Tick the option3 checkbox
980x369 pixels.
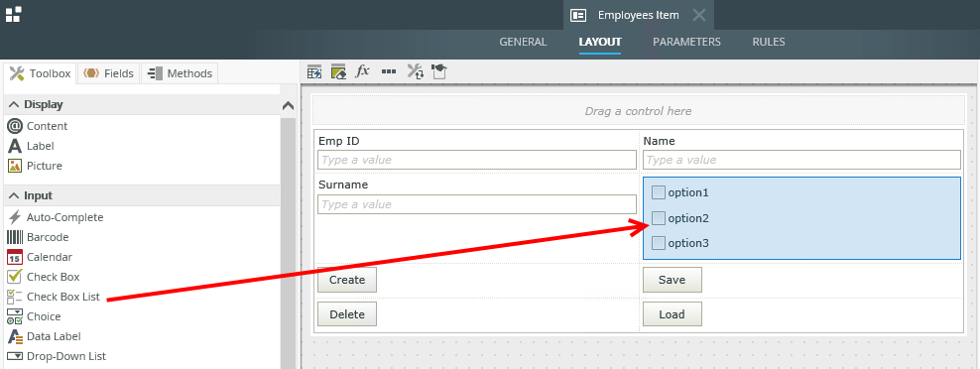point(658,243)
